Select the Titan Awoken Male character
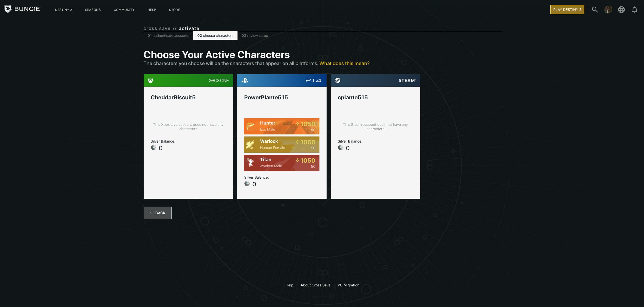The height and width of the screenshot is (307, 644). (282, 163)
